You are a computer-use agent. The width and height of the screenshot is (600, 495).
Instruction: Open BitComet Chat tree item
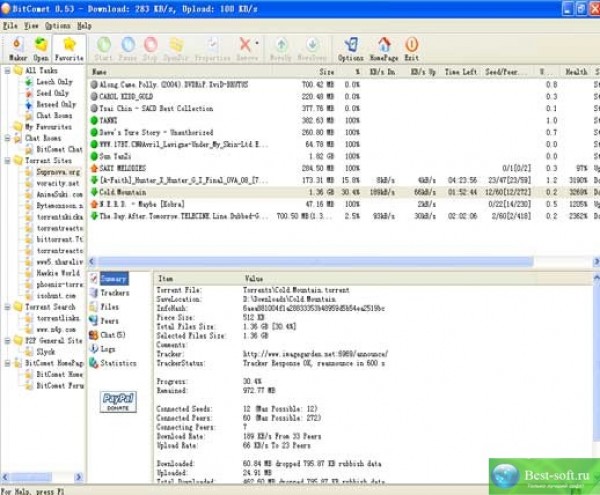coord(59,149)
